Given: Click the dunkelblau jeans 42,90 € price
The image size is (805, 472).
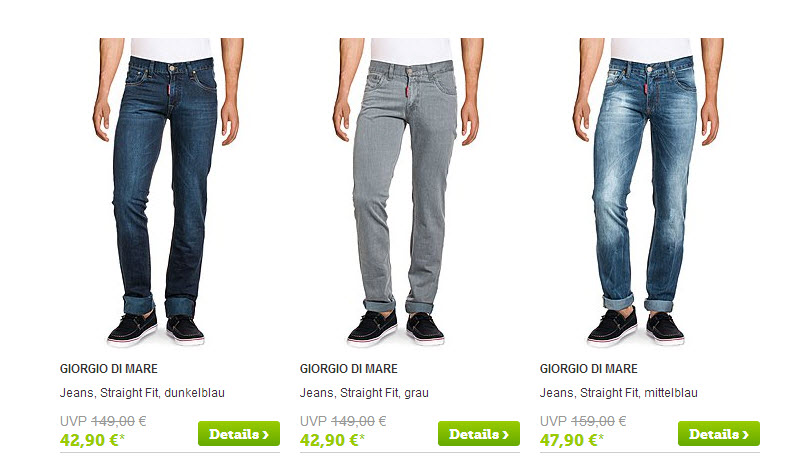Looking at the screenshot, I should pyautogui.click(x=92, y=440).
